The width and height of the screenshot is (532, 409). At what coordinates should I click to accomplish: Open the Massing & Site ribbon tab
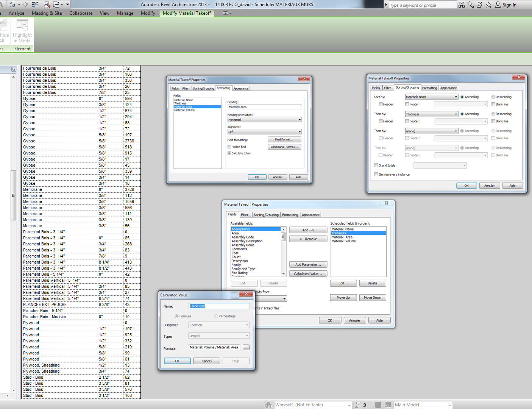pos(47,13)
